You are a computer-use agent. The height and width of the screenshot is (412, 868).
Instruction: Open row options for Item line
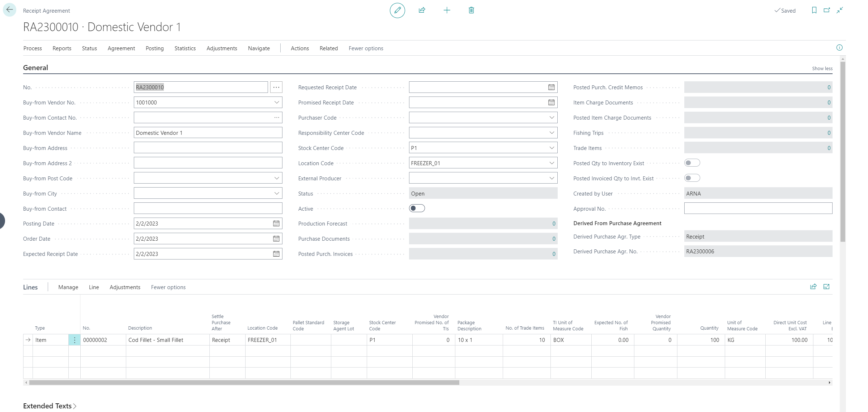(x=75, y=340)
